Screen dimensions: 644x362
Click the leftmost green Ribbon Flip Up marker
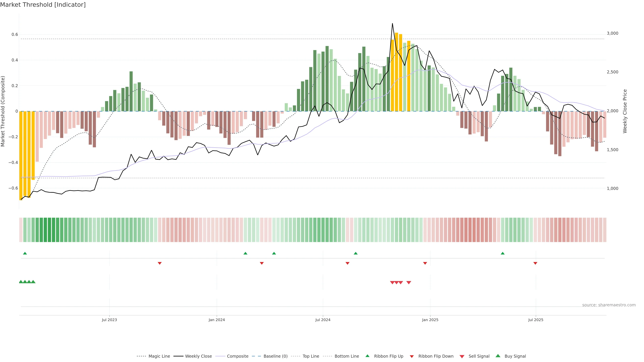click(x=25, y=253)
